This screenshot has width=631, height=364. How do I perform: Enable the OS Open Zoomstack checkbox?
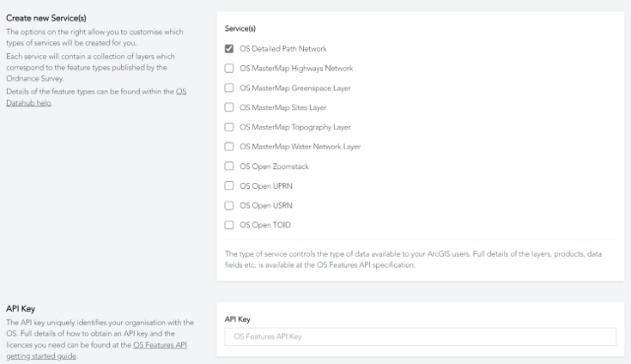[229, 166]
